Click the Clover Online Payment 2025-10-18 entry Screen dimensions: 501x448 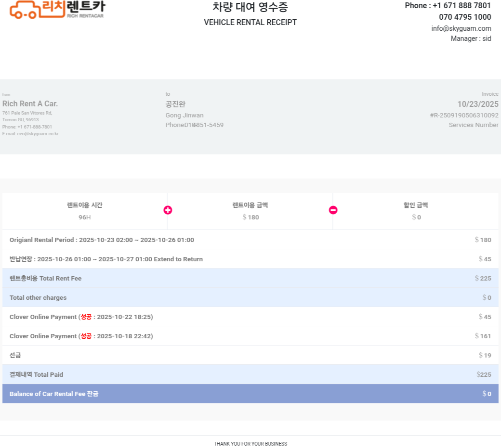tap(81, 336)
